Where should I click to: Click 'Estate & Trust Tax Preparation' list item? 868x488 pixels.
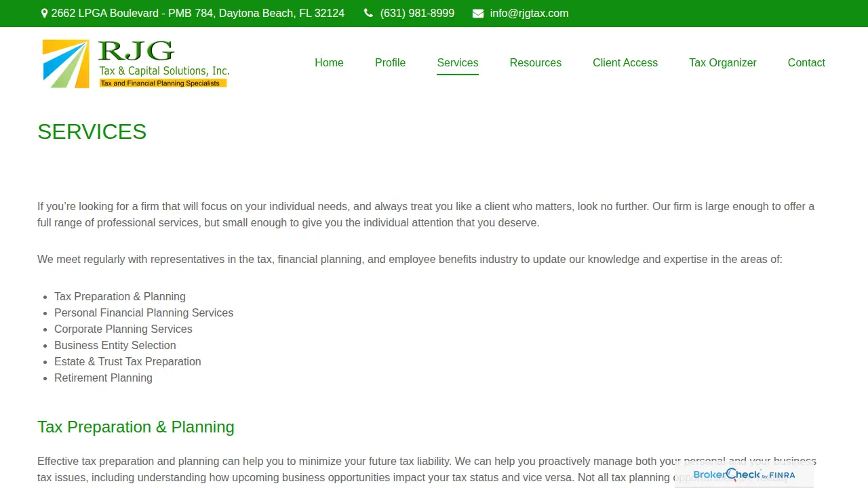[x=127, y=361]
